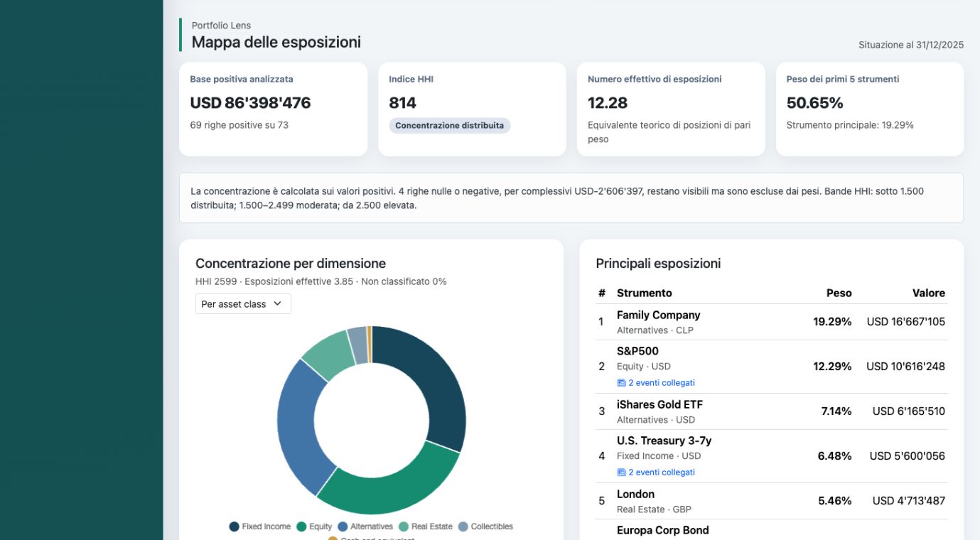This screenshot has width=980, height=540.
Task: Open the 'Per asset class' dropdown
Action: pos(243,304)
